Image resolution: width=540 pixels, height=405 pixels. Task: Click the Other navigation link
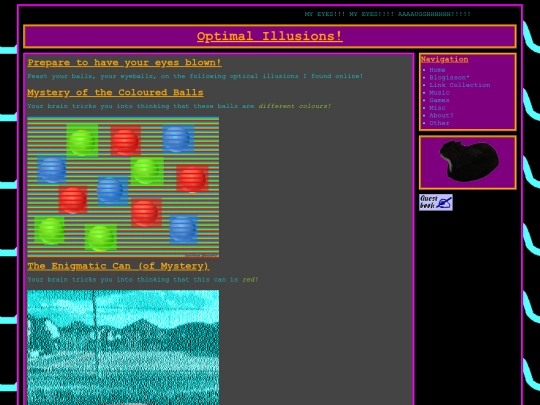pyautogui.click(x=439, y=123)
